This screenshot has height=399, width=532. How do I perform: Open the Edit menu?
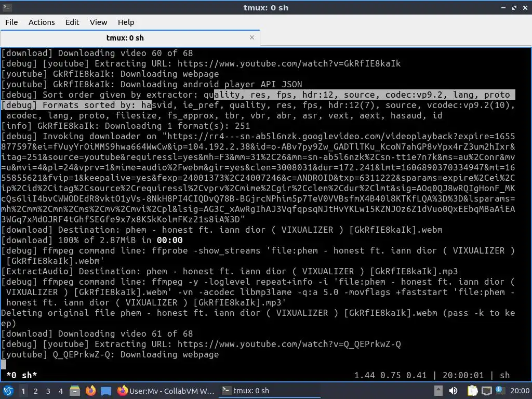(72, 22)
